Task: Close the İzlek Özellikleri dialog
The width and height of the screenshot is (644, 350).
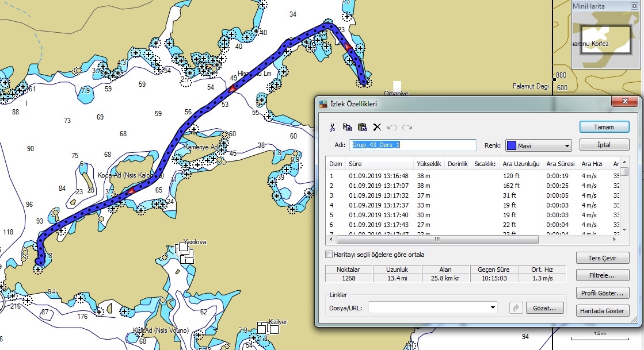Action: [625, 101]
